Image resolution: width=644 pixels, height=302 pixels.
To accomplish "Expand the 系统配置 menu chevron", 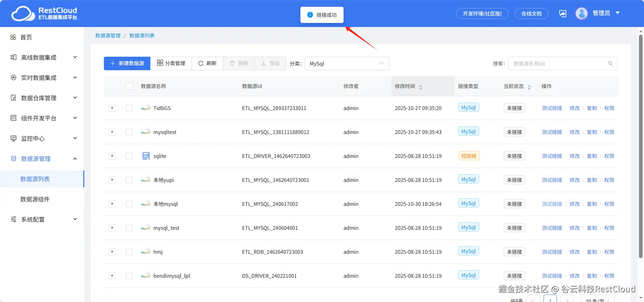I will (75, 219).
